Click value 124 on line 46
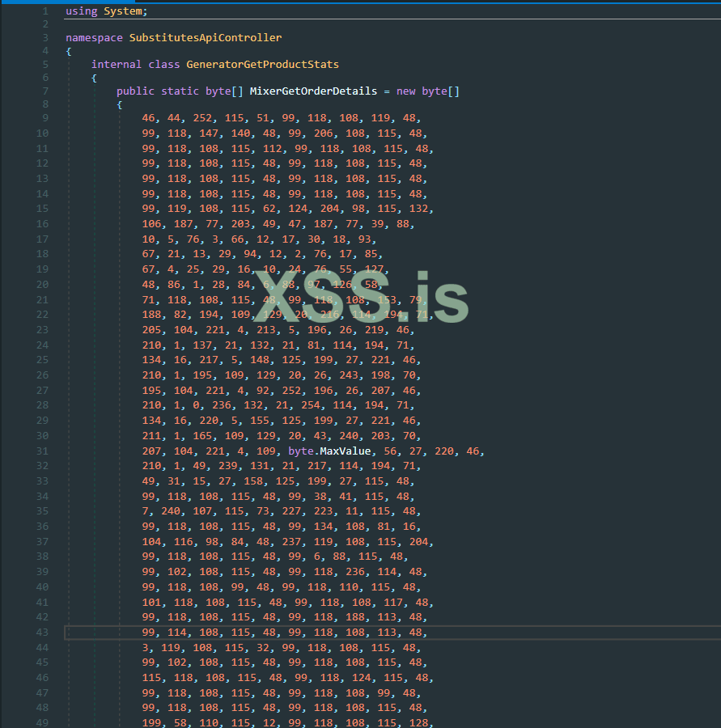The width and height of the screenshot is (721, 728). pyautogui.click(x=362, y=677)
